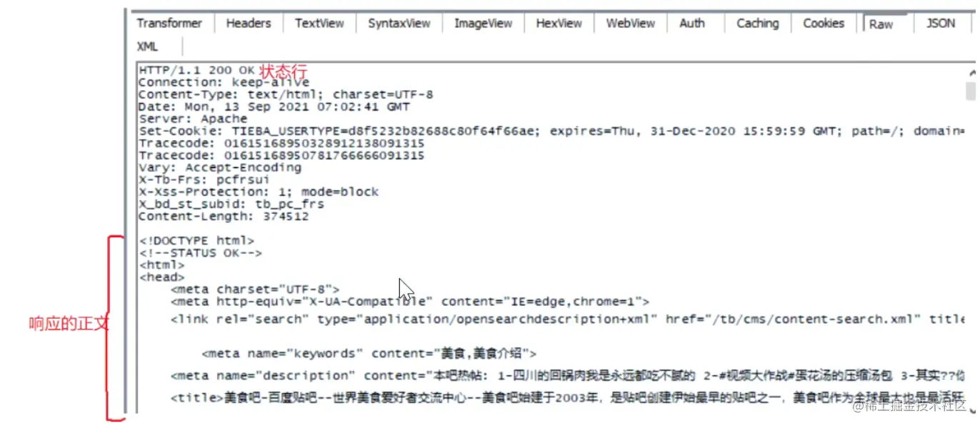980x426 pixels.
Task: Click the '<title>美食吧-百度贴吧' line
Action: click(x=567, y=398)
